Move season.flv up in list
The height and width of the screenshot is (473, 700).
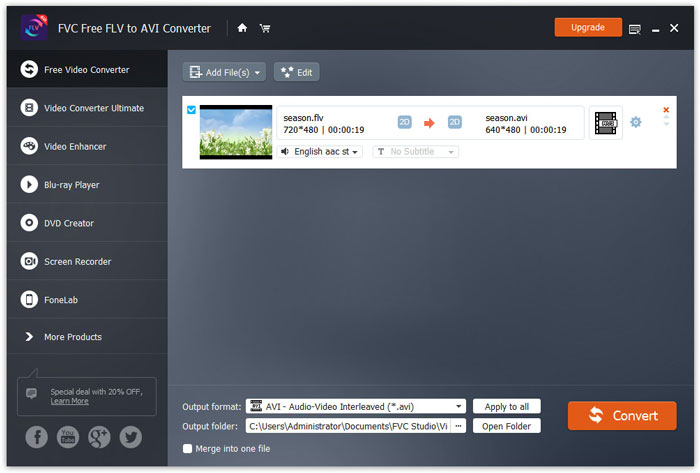666,117
